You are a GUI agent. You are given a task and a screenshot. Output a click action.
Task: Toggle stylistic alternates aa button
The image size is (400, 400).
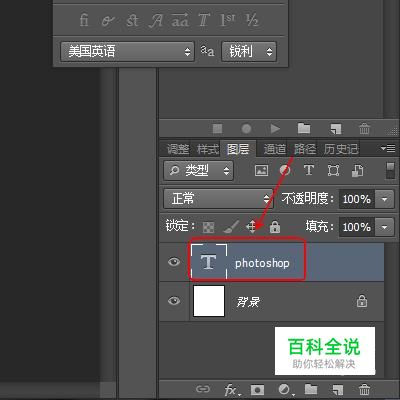tap(180, 20)
